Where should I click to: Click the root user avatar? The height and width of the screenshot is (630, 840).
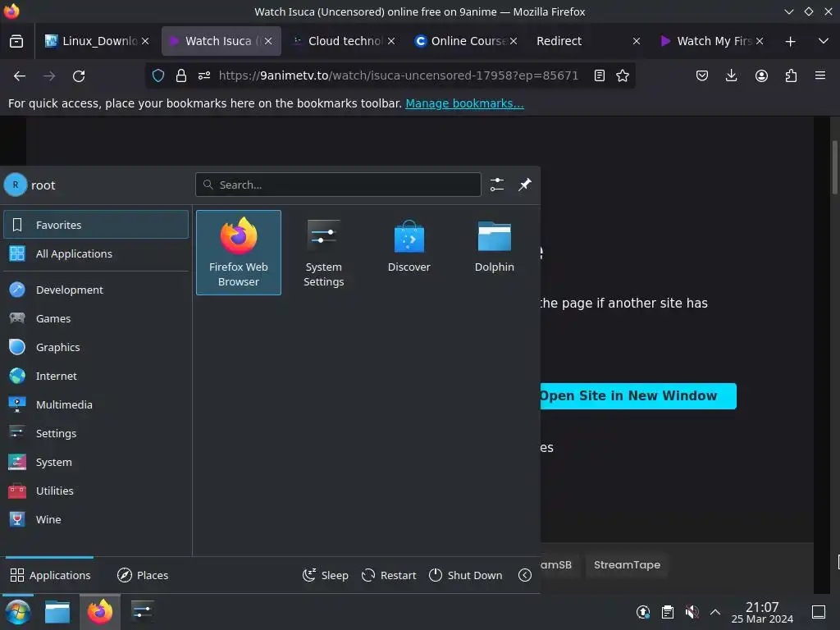point(16,185)
